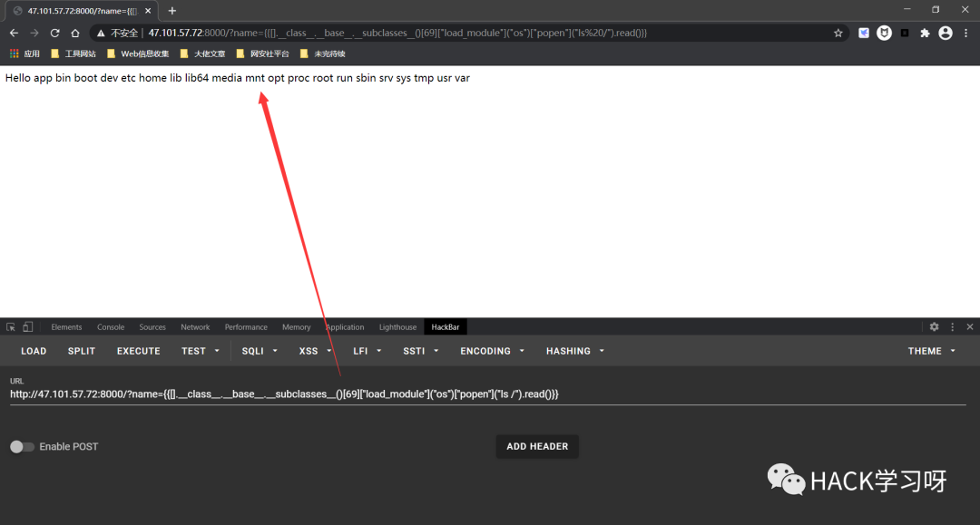Expand the HASHING dropdown
Screen dimensions: 980x525
click(575, 351)
